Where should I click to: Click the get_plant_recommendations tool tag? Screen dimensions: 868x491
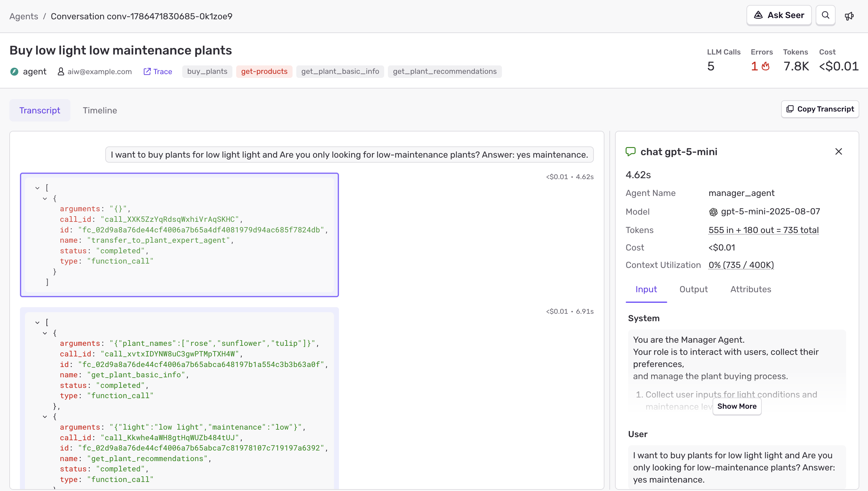445,71
